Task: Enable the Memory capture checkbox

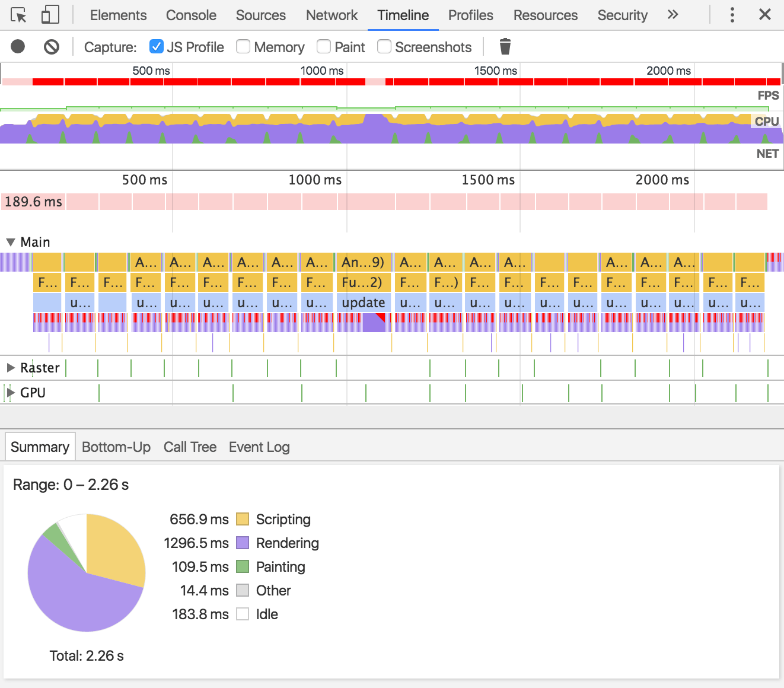Action: 243,46
